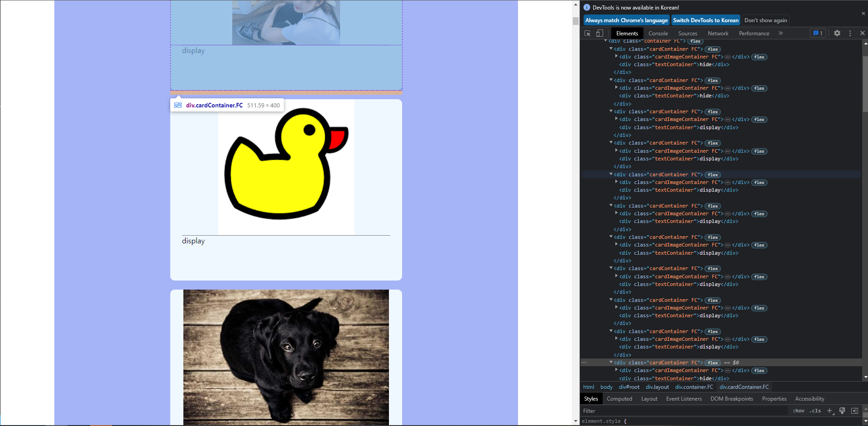Viewport: 868px width, 426px height.
Task: Show the Event Listeners tab
Action: tap(684, 399)
